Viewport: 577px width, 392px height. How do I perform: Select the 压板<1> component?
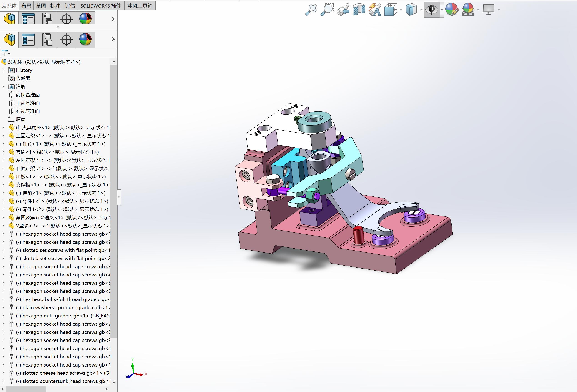[x=61, y=177]
